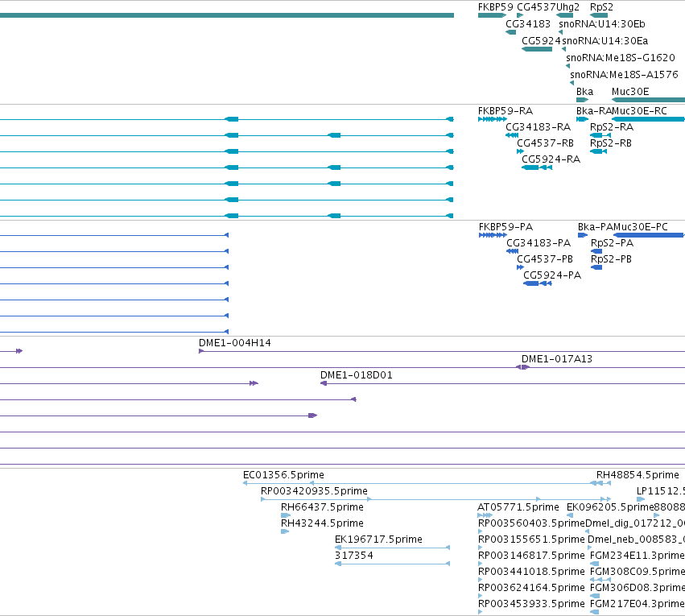Click the RP003420935.5prime label
This screenshot has width=685, height=616.
314,491
